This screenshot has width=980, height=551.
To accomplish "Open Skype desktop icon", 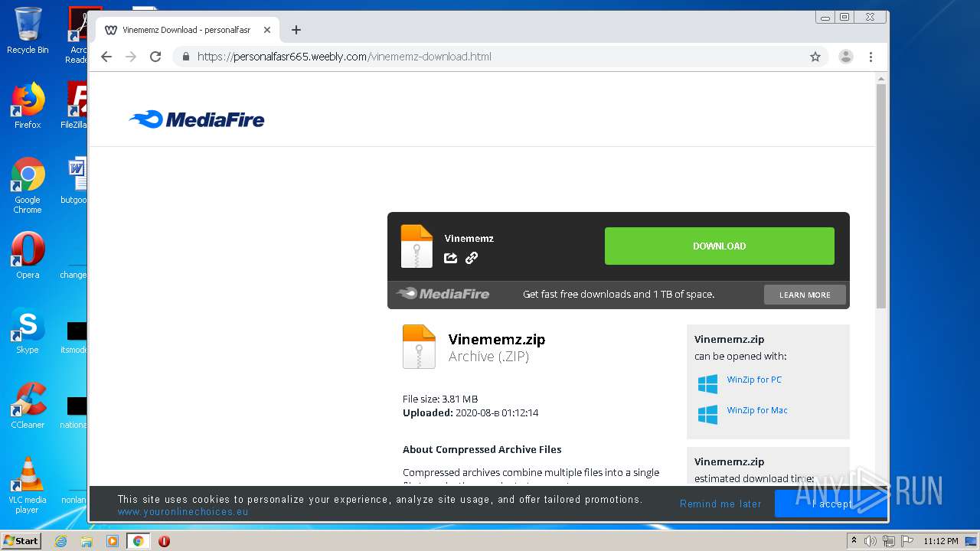I will point(28,331).
